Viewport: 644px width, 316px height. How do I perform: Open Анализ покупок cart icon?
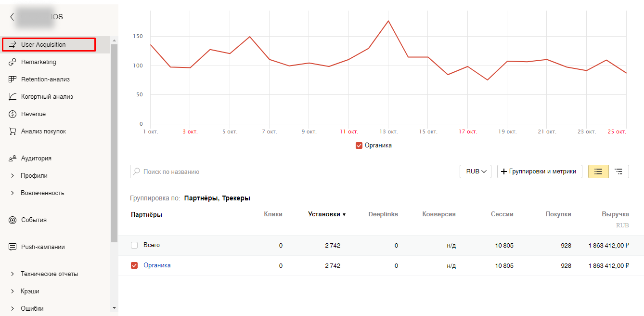pos(13,132)
